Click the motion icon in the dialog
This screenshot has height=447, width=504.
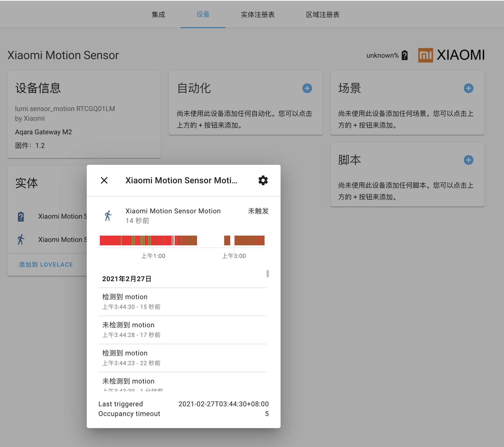108,215
